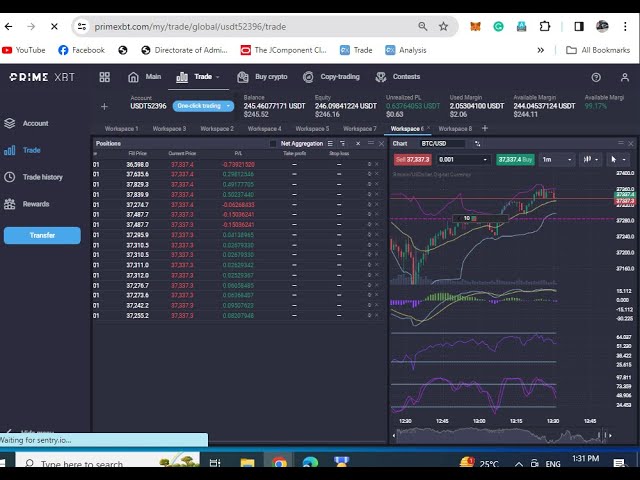Close the Positions panel
The width and height of the screenshot is (640, 480).
380,143
